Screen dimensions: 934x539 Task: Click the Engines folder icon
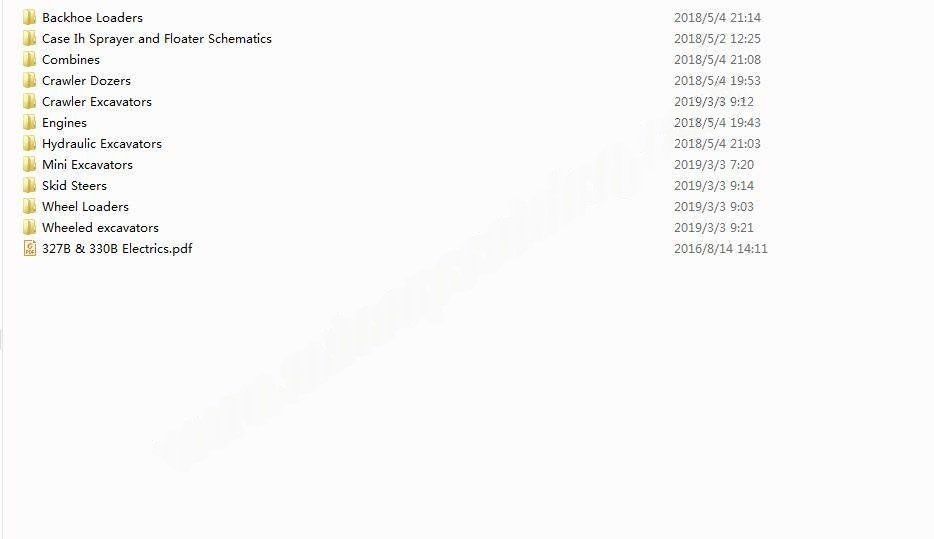pyautogui.click(x=29, y=123)
